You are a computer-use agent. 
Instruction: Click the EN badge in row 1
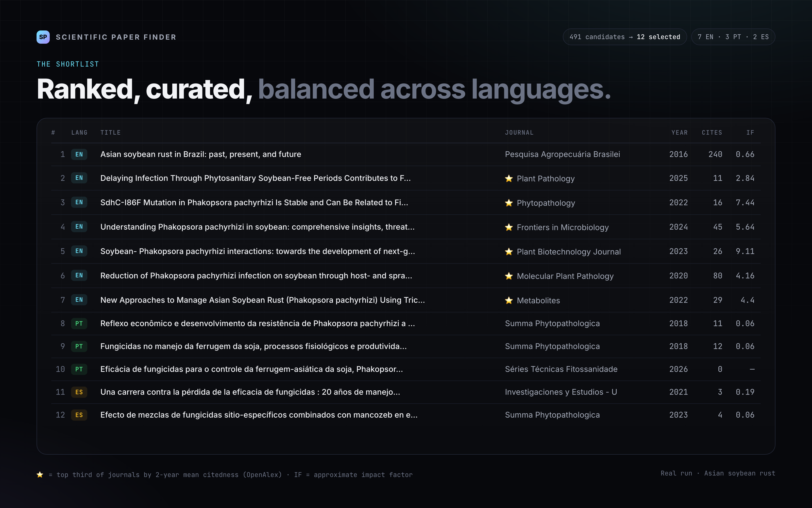click(79, 154)
